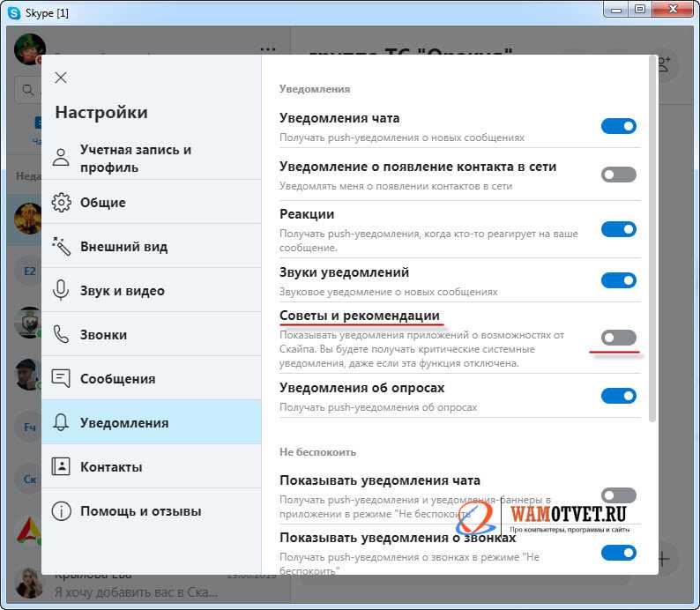This screenshot has height=610, width=700.
Task: Click the text Звуковое уведомление о новых сообщениях
Action: point(389,292)
